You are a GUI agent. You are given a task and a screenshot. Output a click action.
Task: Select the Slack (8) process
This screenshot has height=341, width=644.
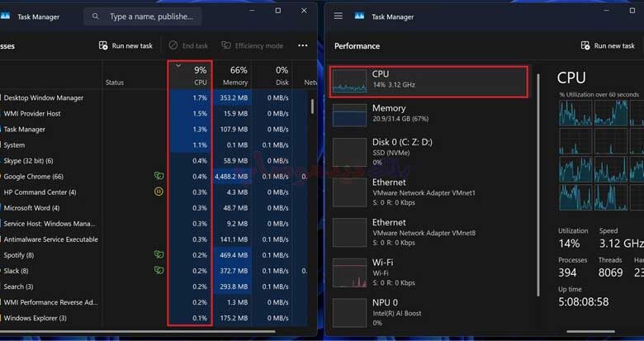coord(154,271)
